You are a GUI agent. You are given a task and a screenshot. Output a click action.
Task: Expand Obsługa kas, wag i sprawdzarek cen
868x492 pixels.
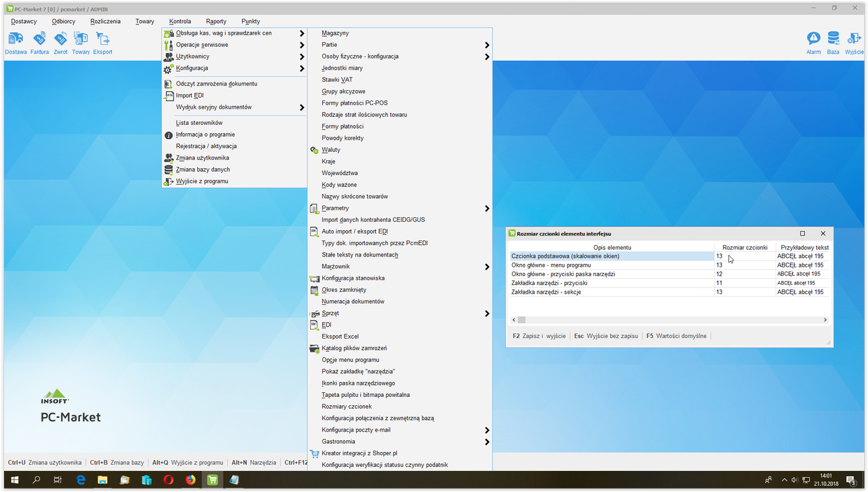(234, 33)
